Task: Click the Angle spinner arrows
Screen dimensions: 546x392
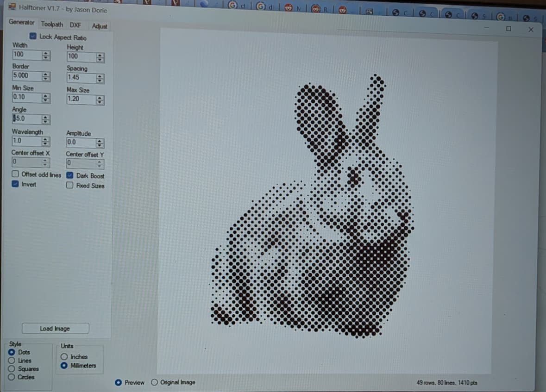Action: [45, 119]
